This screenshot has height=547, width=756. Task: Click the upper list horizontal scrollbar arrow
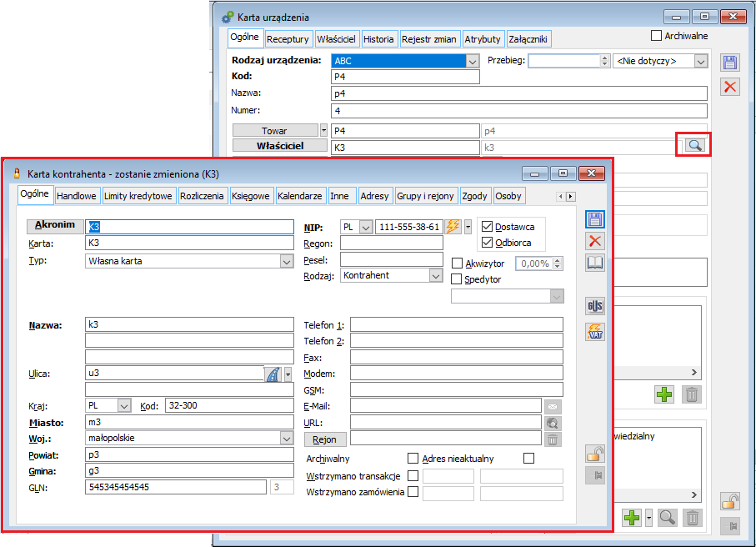(x=693, y=373)
